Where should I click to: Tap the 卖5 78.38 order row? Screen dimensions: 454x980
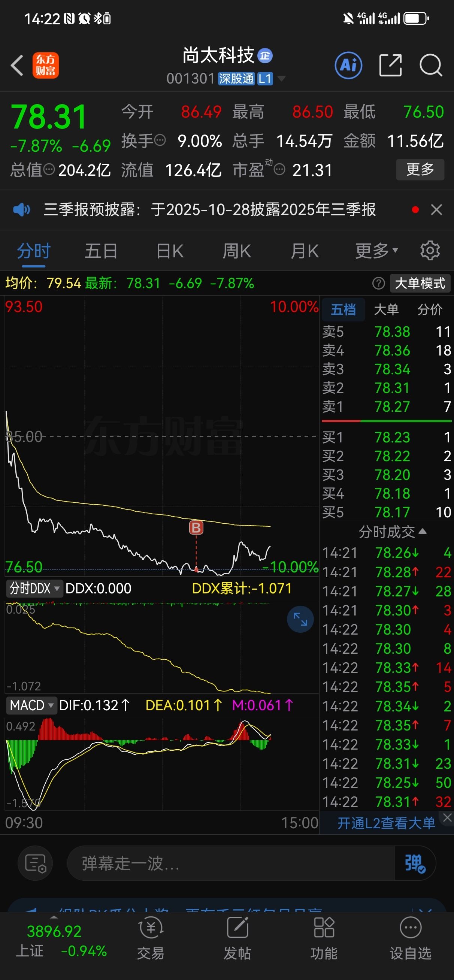point(387,332)
